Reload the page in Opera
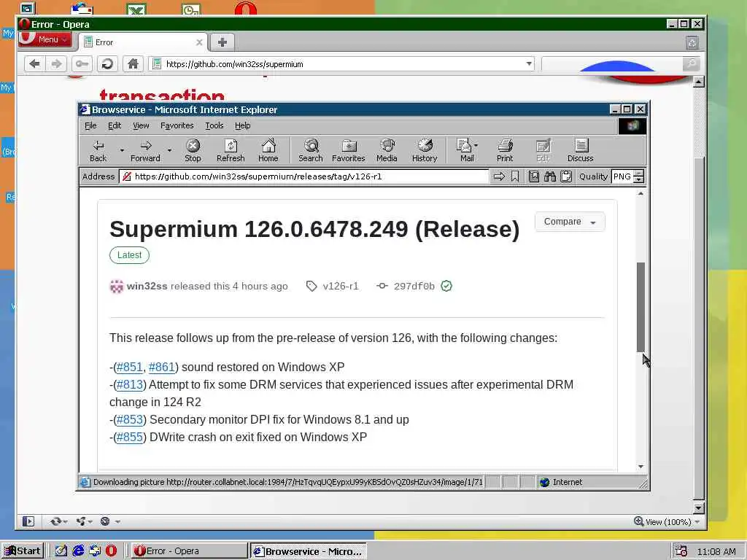Image resolution: width=747 pixels, height=560 pixels. (107, 64)
